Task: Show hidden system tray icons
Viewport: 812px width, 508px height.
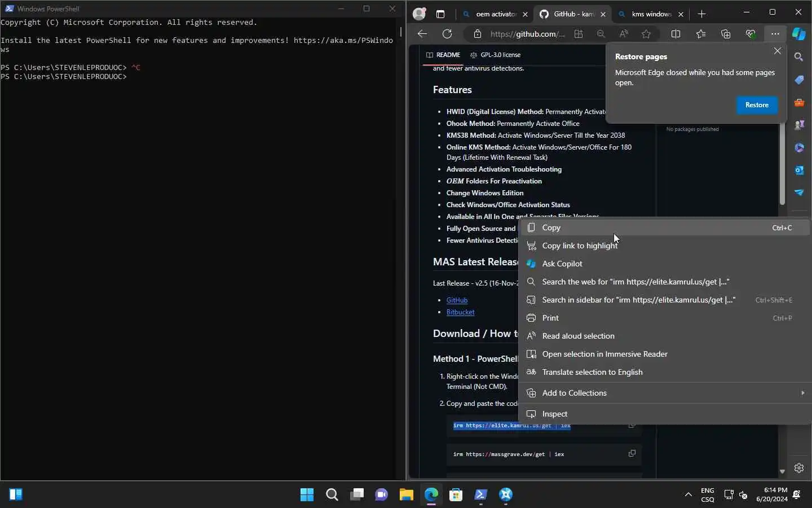Action: pos(688,494)
